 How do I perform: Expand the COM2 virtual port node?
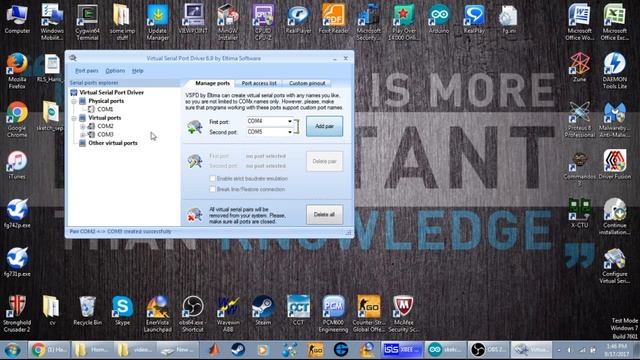[x=82, y=127]
